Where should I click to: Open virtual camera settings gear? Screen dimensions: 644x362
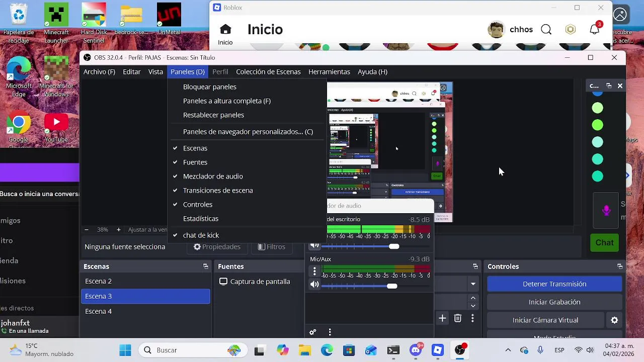click(x=614, y=320)
